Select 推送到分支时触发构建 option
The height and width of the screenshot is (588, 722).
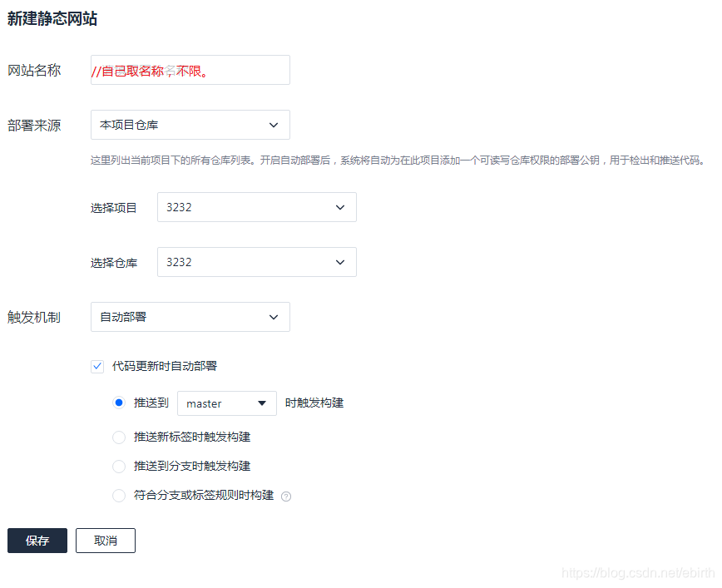coord(119,466)
